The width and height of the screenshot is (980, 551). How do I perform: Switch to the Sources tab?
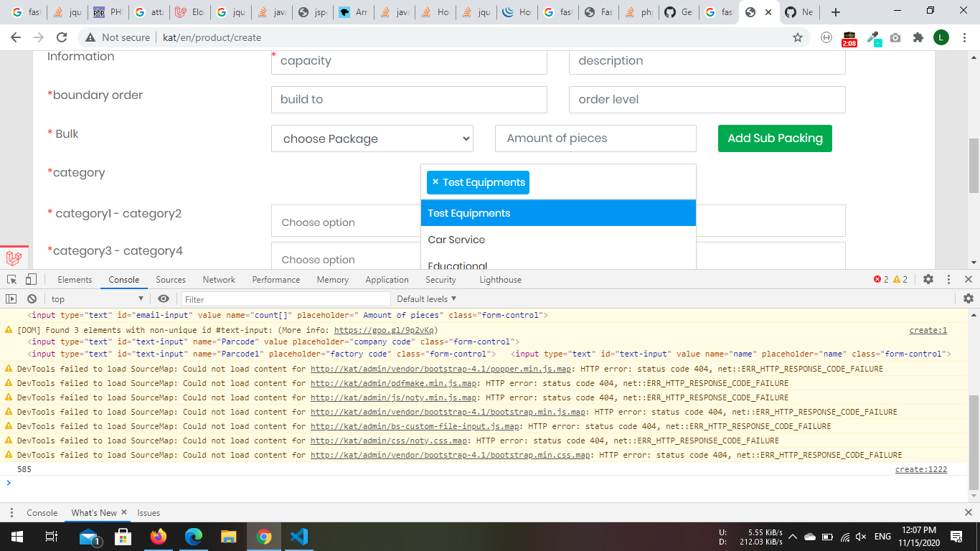pyautogui.click(x=171, y=280)
